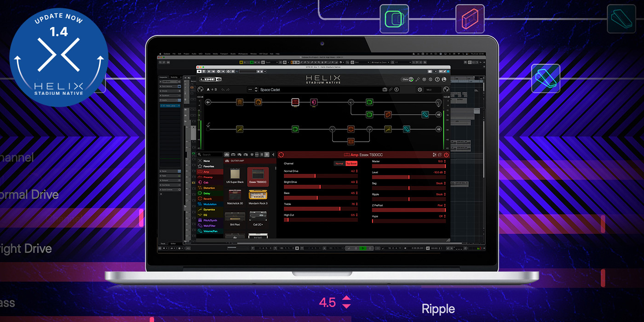Select the amp block on signal path
The height and width of the screenshot is (322, 644).
coord(295,102)
